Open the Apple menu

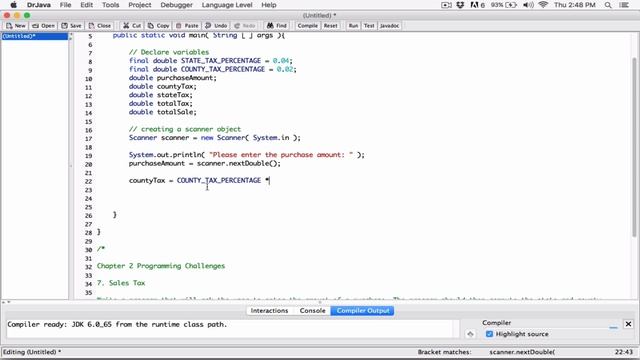click(13, 5)
